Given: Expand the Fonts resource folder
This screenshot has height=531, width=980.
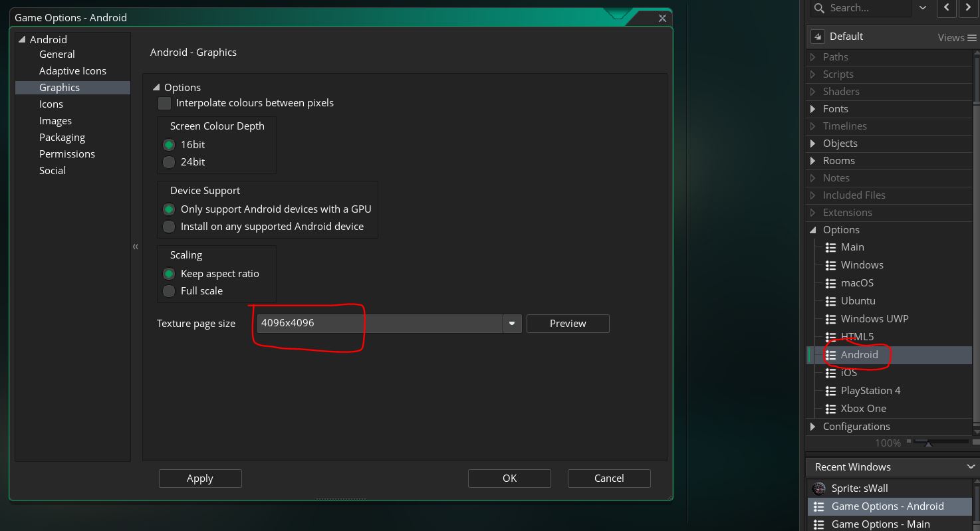Looking at the screenshot, I should point(813,109).
